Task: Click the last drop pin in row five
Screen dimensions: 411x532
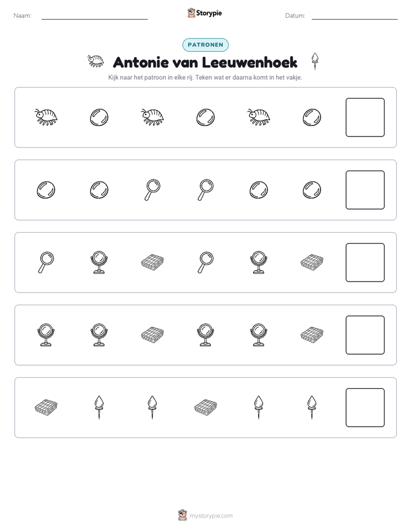Action: [x=311, y=407]
